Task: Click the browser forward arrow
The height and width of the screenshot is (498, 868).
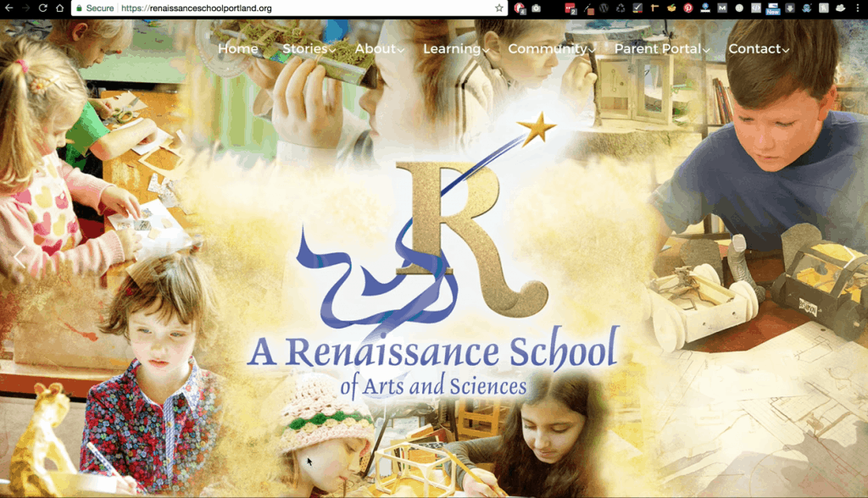Action: tap(26, 8)
